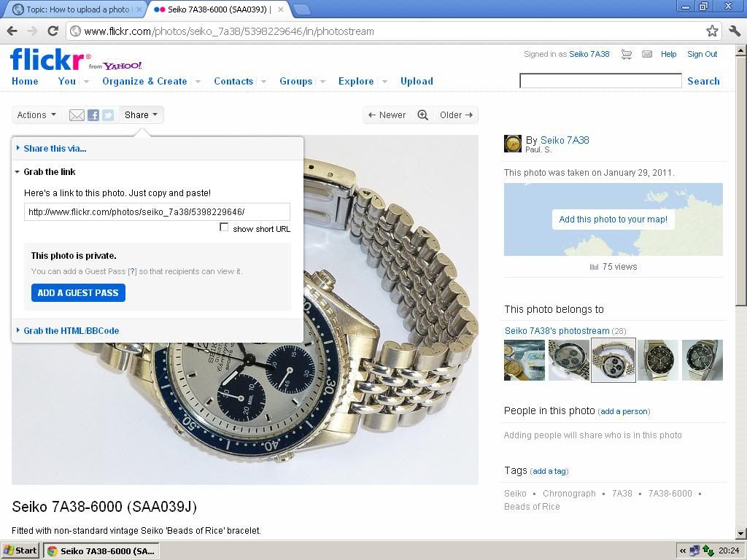The image size is (747, 560).
Task: Open the Chrome wrench settings menu
Action: (734, 31)
